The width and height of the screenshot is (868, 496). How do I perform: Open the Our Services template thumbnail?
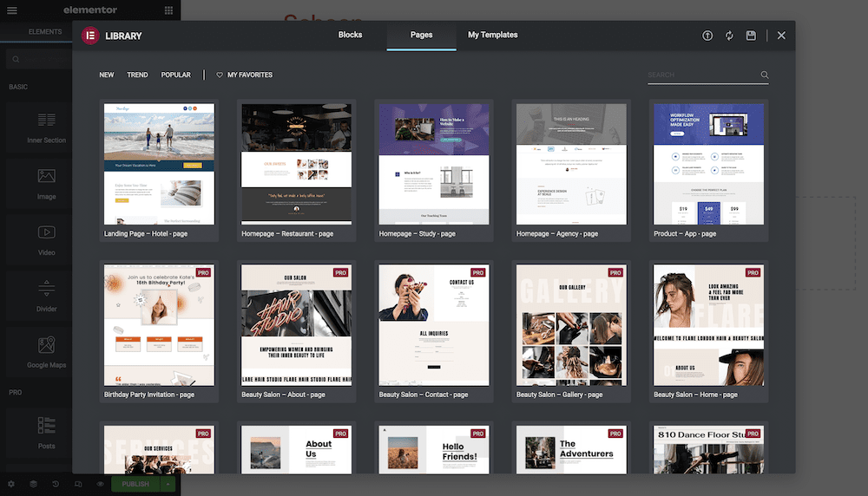(x=159, y=449)
